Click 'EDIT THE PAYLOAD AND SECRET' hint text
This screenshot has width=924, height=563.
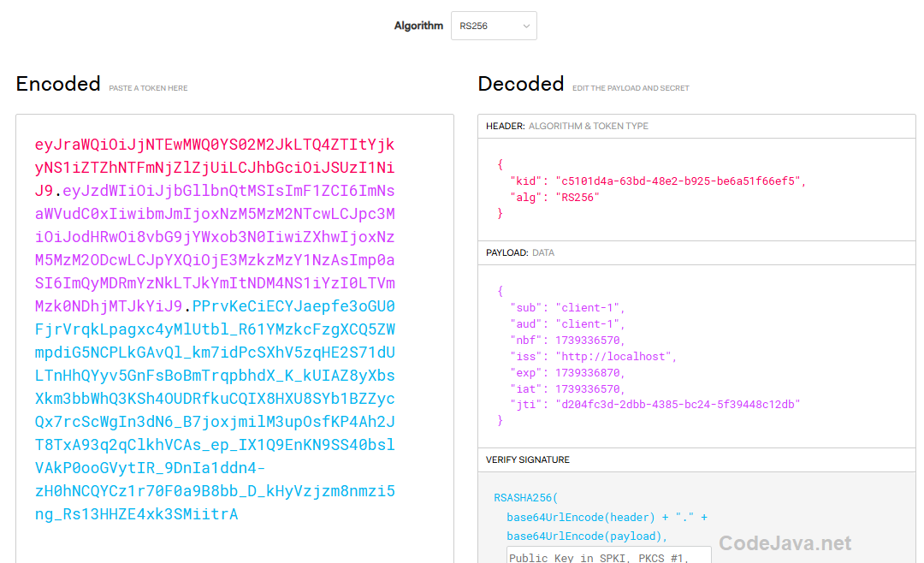631,88
